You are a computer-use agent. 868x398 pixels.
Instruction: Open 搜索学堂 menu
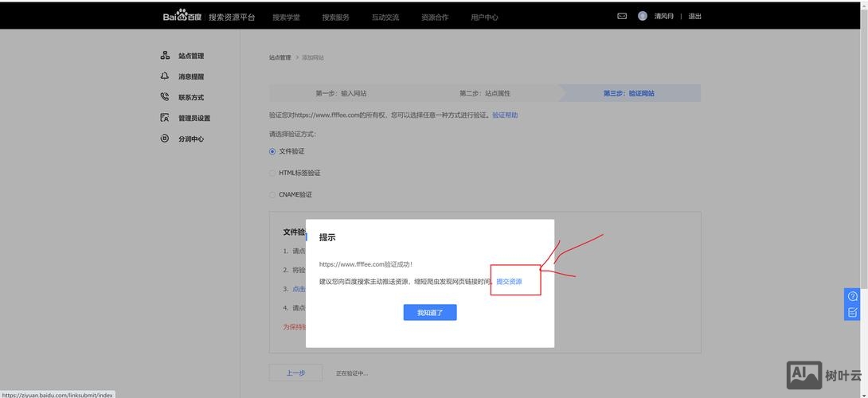click(x=286, y=18)
